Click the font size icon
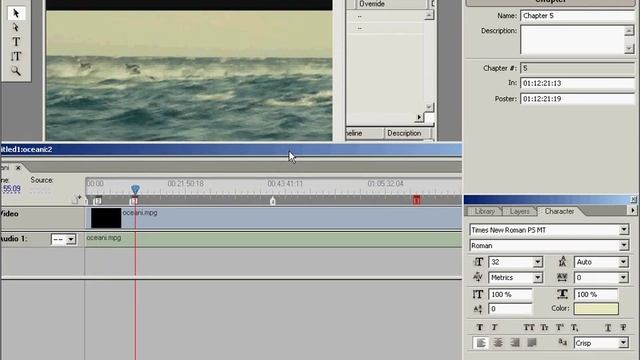 (x=478, y=262)
